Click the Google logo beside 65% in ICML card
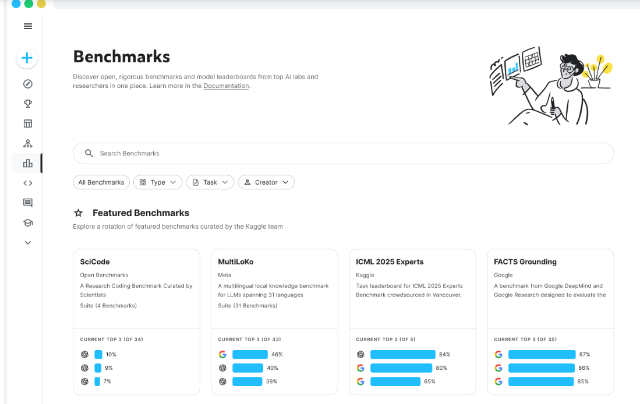 360,382
